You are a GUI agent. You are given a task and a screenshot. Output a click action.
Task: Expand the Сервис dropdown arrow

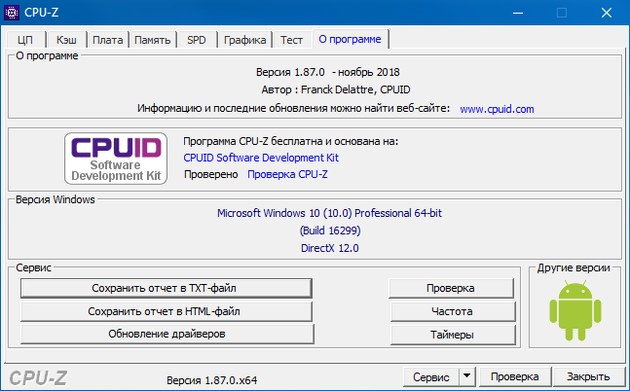click(467, 377)
